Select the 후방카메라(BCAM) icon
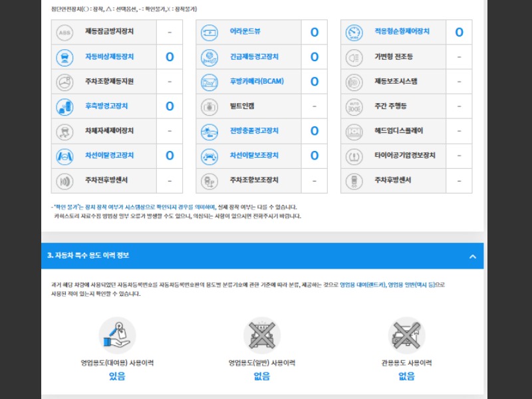The width and height of the screenshot is (532, 399). [x=209, y=81]
